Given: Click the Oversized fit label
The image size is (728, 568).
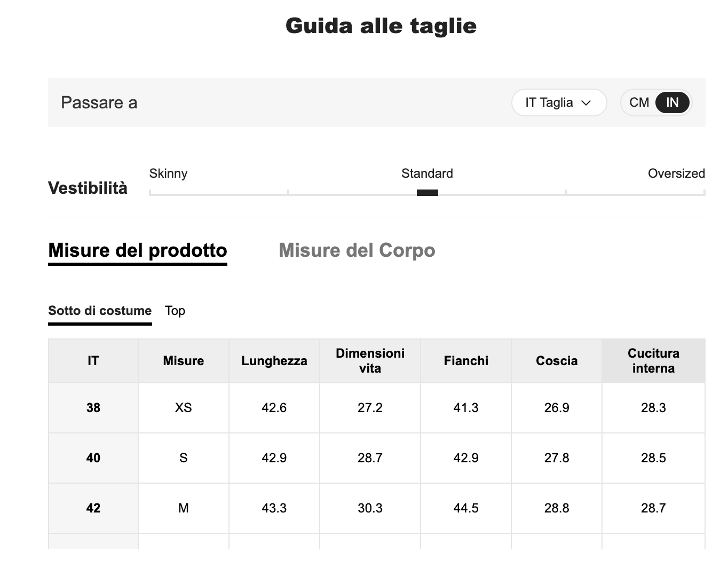Looking at the screenshot, I should point(676,173).
